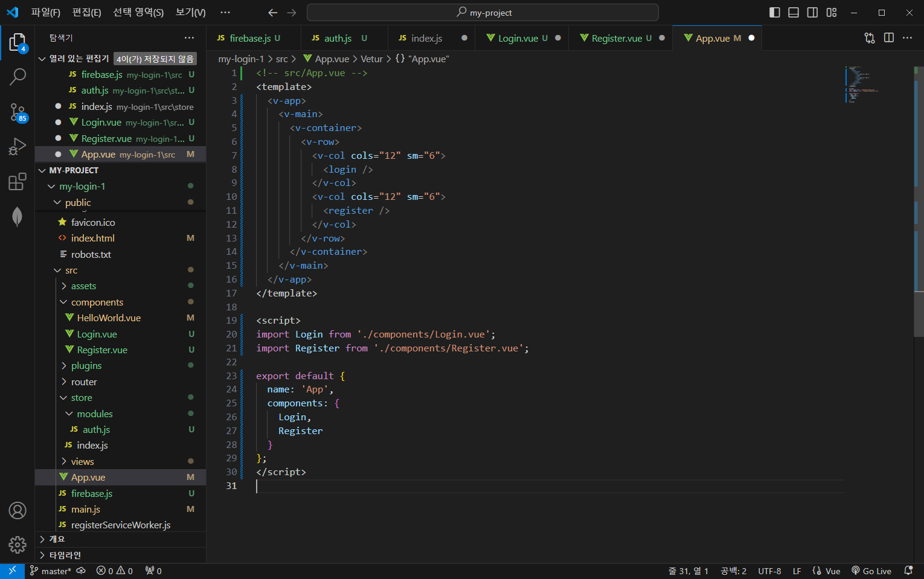This screenshot has width=924, height=579.
Task: Collapse the Open Editors section
Action: point(42,59)
